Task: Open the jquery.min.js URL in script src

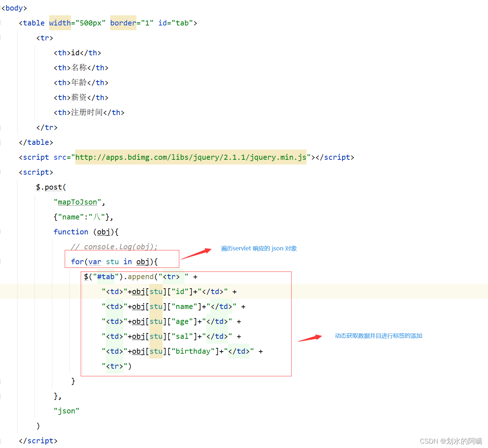Action: (191, 157)
